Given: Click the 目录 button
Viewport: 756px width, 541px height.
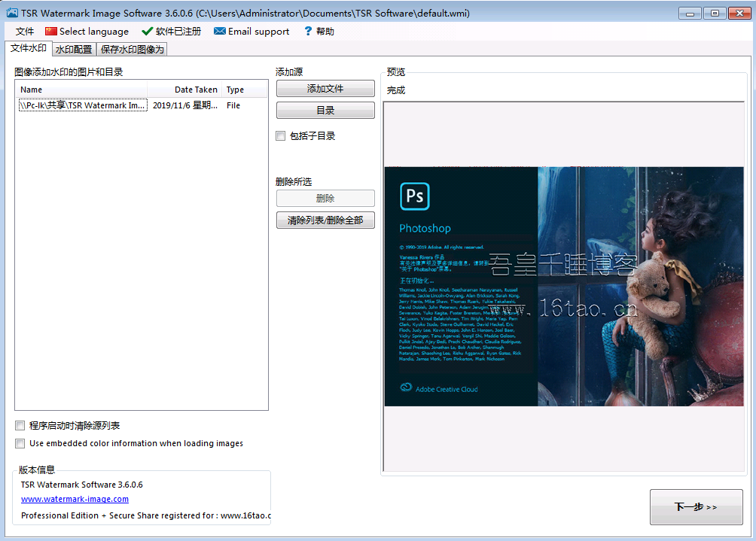Looking at the screenshot, I should tap(325, 111).
